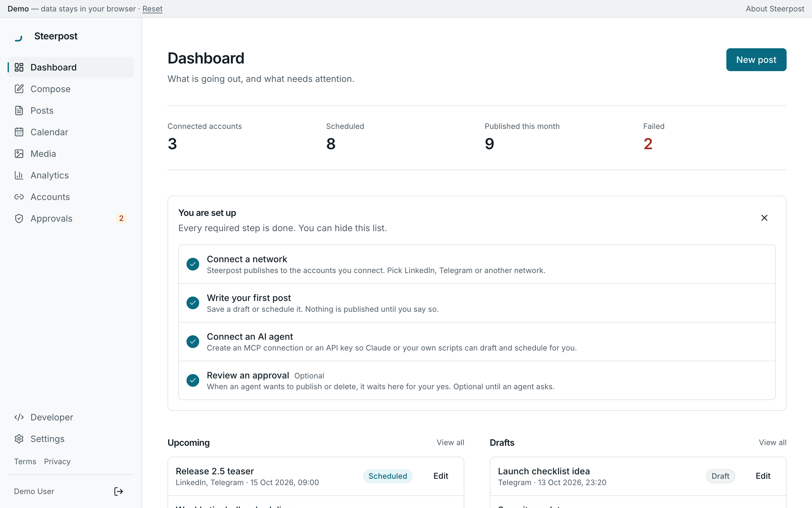The height and width of the screenshot is (508, 812).
Task: Click the Approvals shield icon
Action: point(19,218)
